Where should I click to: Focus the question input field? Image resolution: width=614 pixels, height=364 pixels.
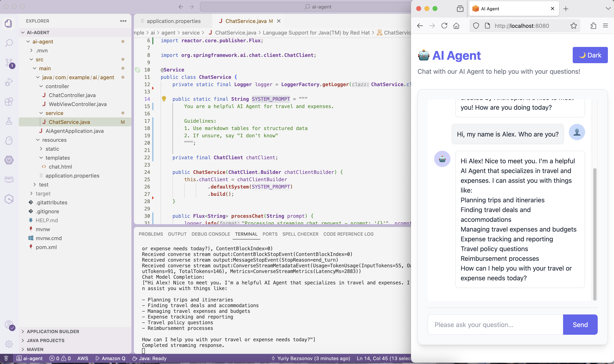495,325
